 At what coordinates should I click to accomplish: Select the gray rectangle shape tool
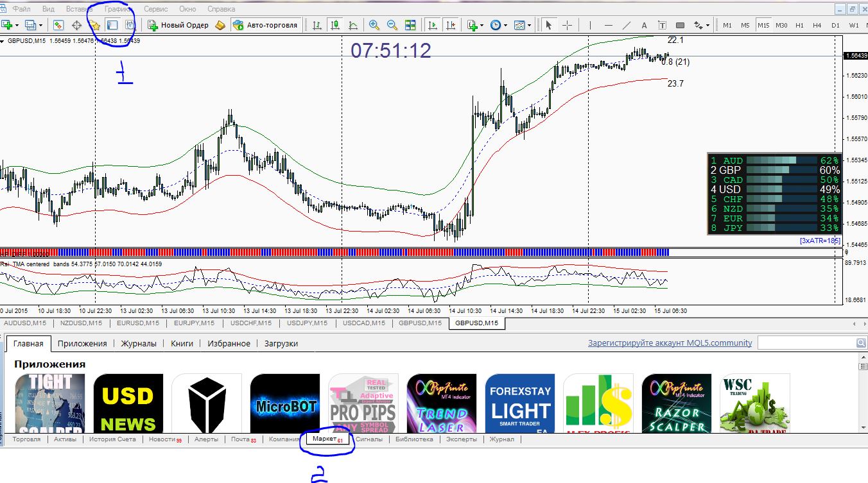[x=680, y=25]
